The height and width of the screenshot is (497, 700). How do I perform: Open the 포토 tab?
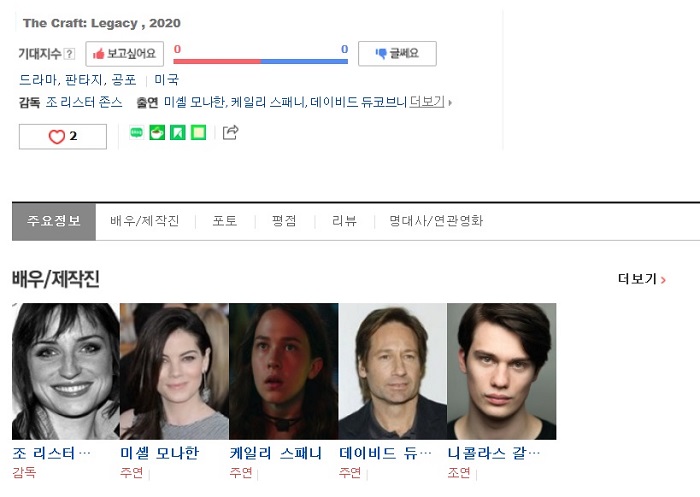click(225, 221)
